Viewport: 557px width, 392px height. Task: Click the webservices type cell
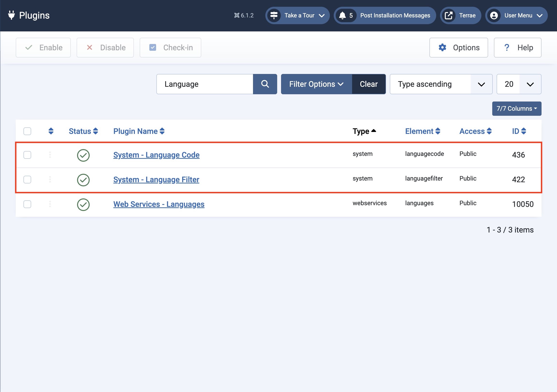click(369, 203)
